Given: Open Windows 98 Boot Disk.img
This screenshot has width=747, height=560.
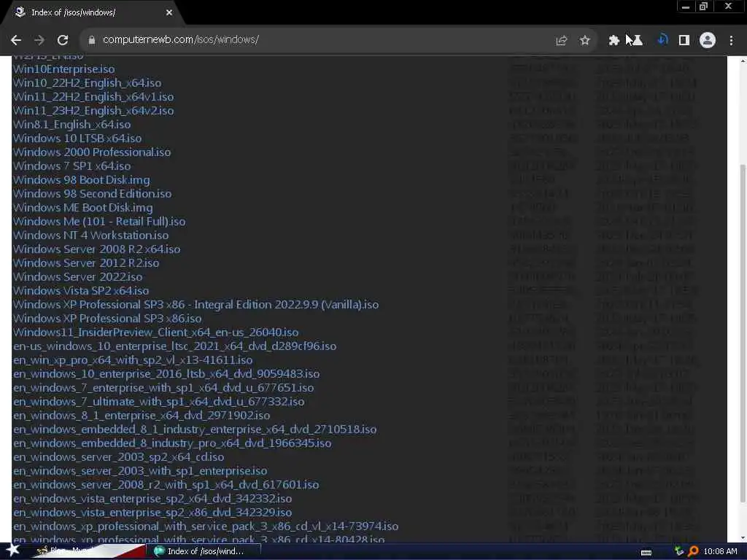Looking at the screenshot, I should click(81, 180).
